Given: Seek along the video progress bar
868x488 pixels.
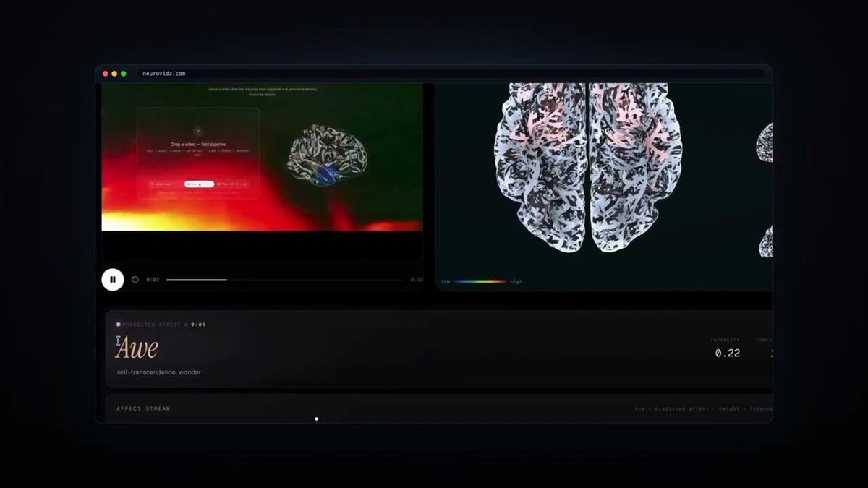Looking at the screenshot, I should click(285, 279).
